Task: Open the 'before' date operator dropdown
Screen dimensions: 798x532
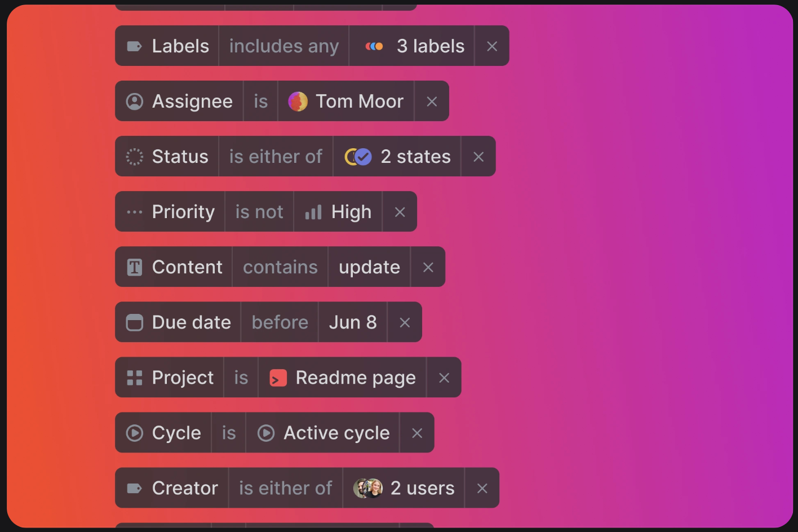Action: pyautogui.click(x=280, y=322)
